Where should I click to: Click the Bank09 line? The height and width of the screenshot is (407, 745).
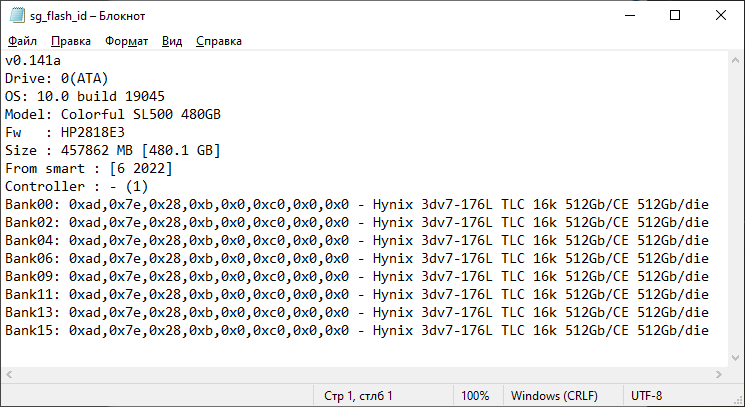[x=357, y=276]
